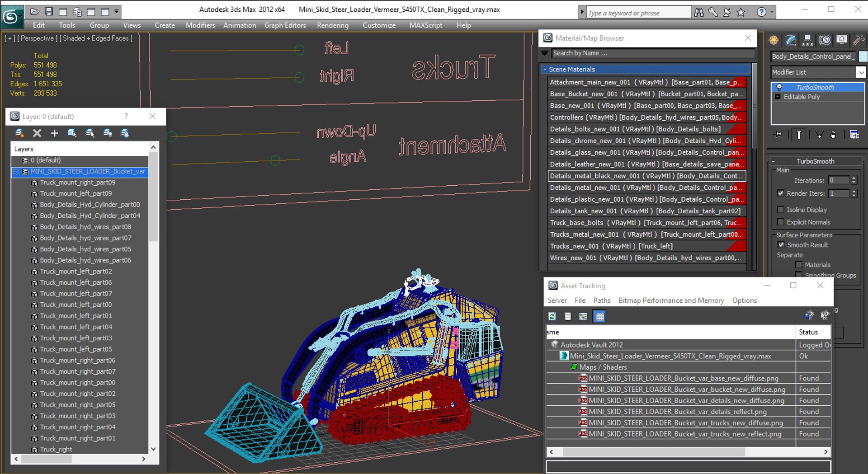Open Quick Access Toolbar customize dropdown
Screen dimensions: 868x474
pos(117,11)
